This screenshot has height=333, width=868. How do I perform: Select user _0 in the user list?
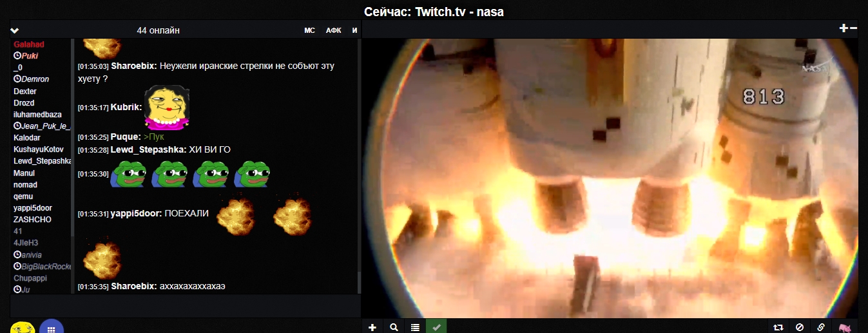18,68
